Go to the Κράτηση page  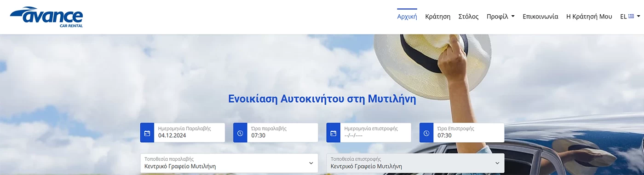pyautogui.click(x=437, y=17)
